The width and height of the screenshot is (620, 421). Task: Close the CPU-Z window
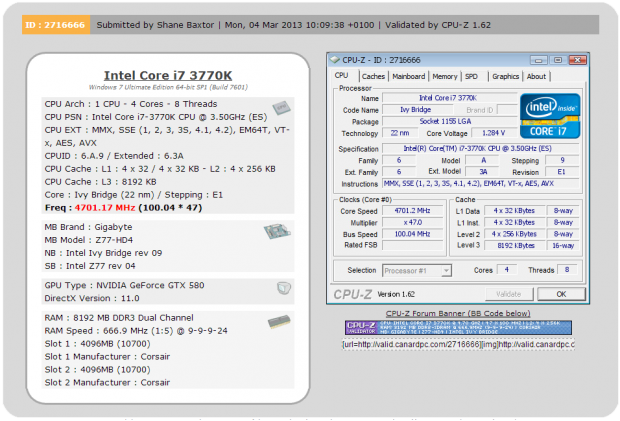577,60
